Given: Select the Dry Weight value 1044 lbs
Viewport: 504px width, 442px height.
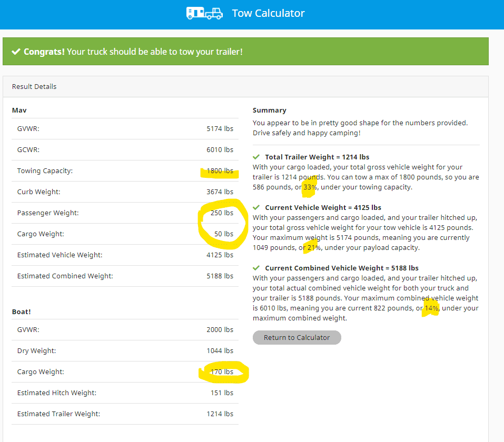Looking at the screenshot, I should coord(220,351).
